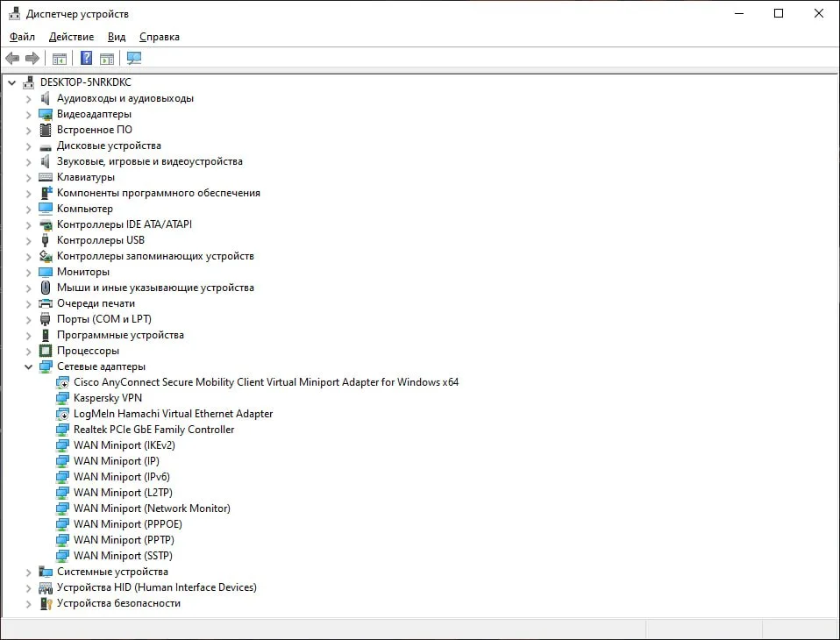Select the Мониторы category label
Screen dimensions: 840x640
(x=83, y=272)
